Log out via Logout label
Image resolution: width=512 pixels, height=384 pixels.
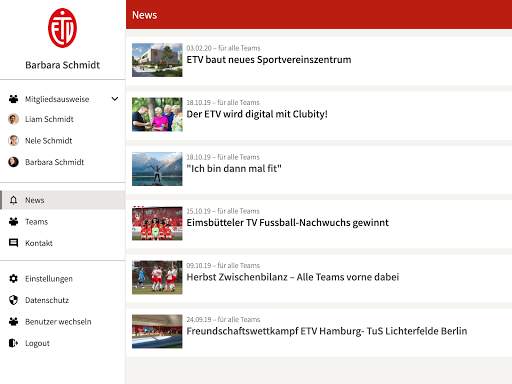[37, 343]
